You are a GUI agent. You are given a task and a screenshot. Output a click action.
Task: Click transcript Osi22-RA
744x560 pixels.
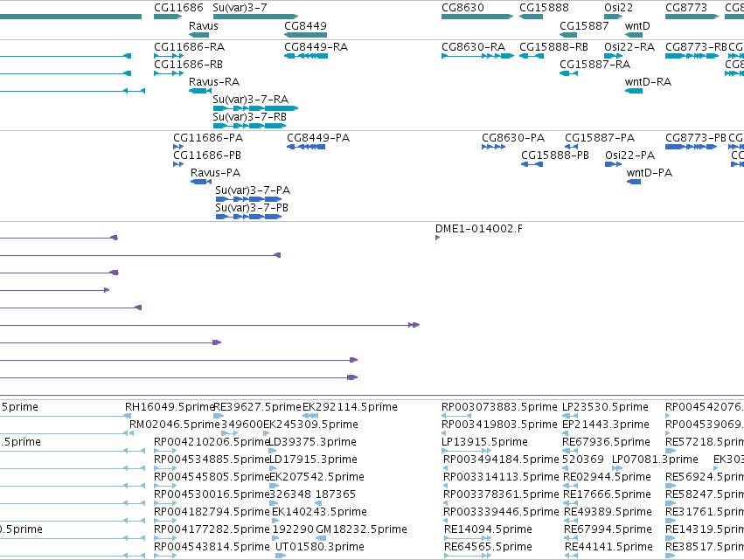tap(629, 47)
